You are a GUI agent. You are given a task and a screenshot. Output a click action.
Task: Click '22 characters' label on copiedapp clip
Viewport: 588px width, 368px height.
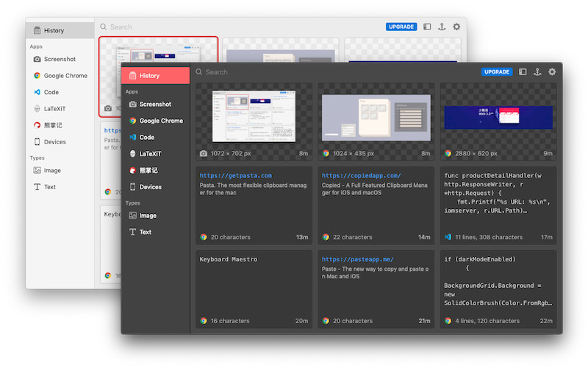pyautogui.click(x=353, y=237)
